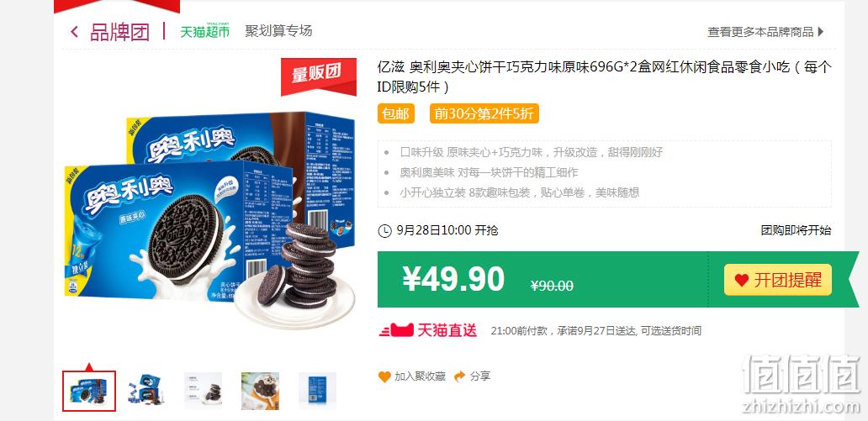Select the fourth thumbnail showing dessert photo
This screenshot has width=868, height=421.
coord(260,391)
